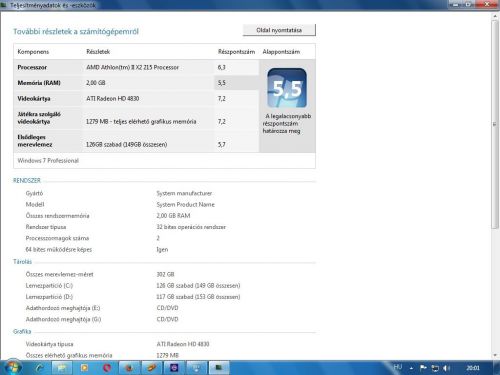
Task: Open the Windows Explorer folder taskbar icon
Action: [x=62, y=368]
